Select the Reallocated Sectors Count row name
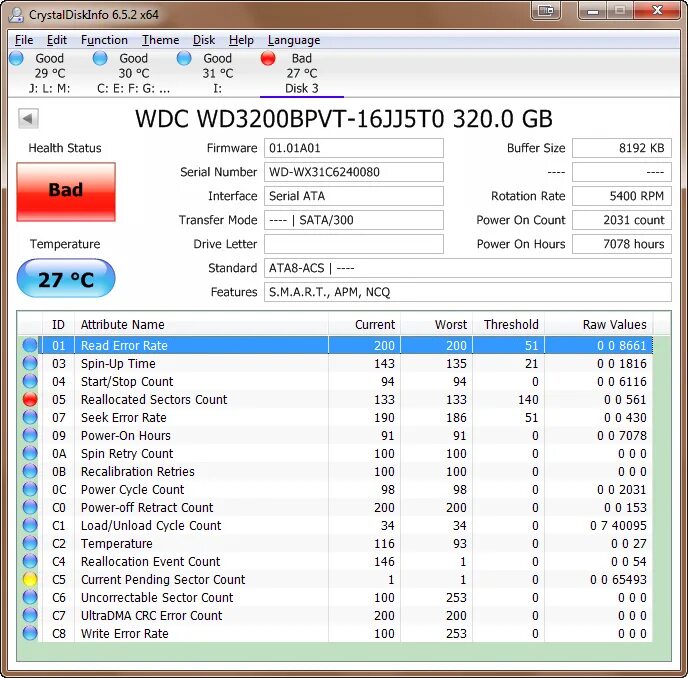The width and height of the screenshot is (688, 678). (x=154, y=399)
